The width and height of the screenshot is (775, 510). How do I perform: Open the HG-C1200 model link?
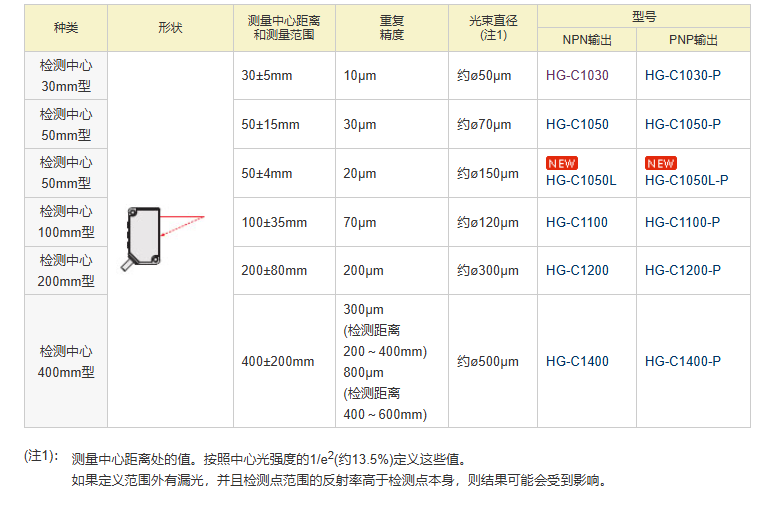click(577, 270)
